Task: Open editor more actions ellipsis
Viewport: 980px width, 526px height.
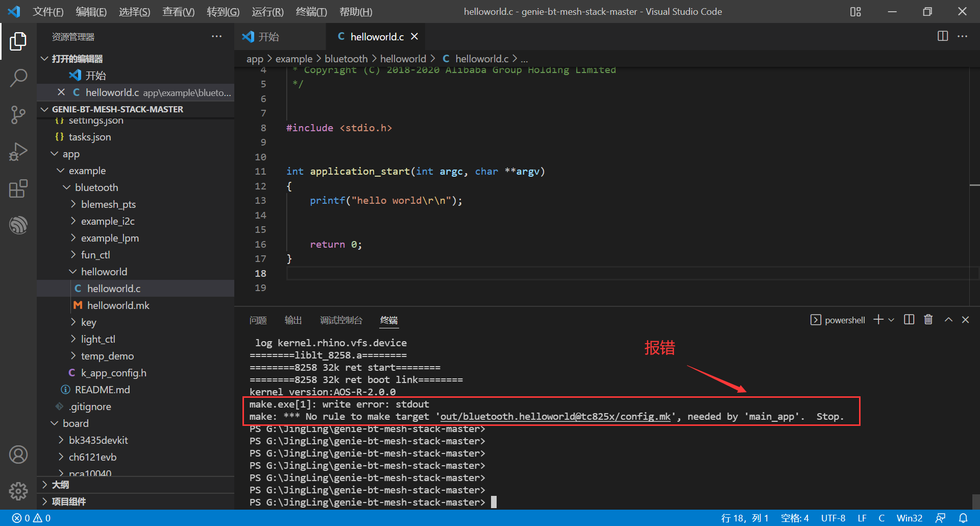Action: click(x=963, y=36)
